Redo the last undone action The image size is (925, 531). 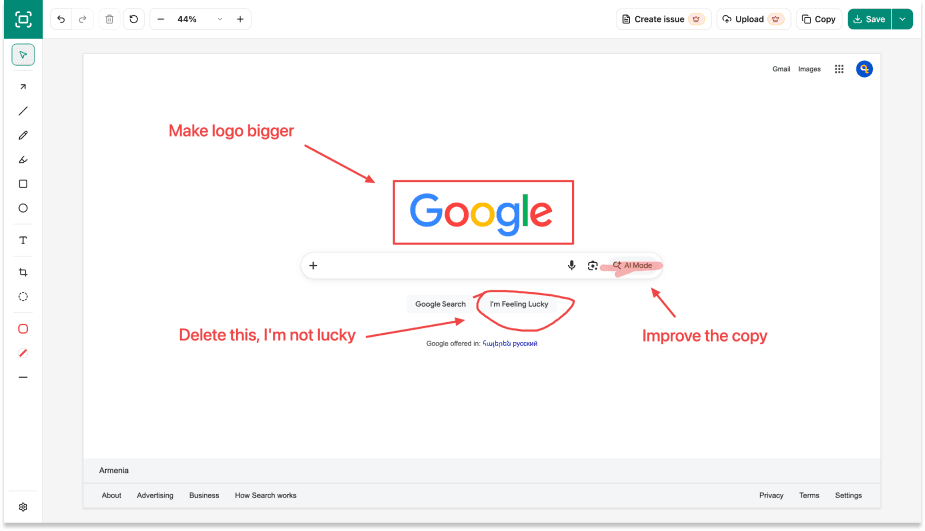click(83, 19)
